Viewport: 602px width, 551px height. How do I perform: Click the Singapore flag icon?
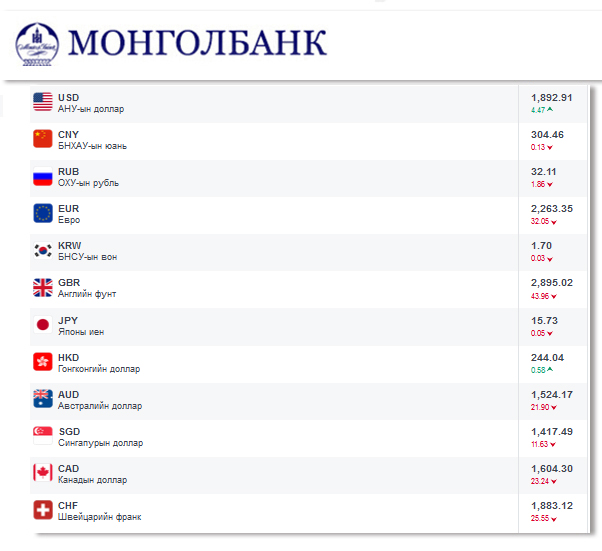[42, 436]
